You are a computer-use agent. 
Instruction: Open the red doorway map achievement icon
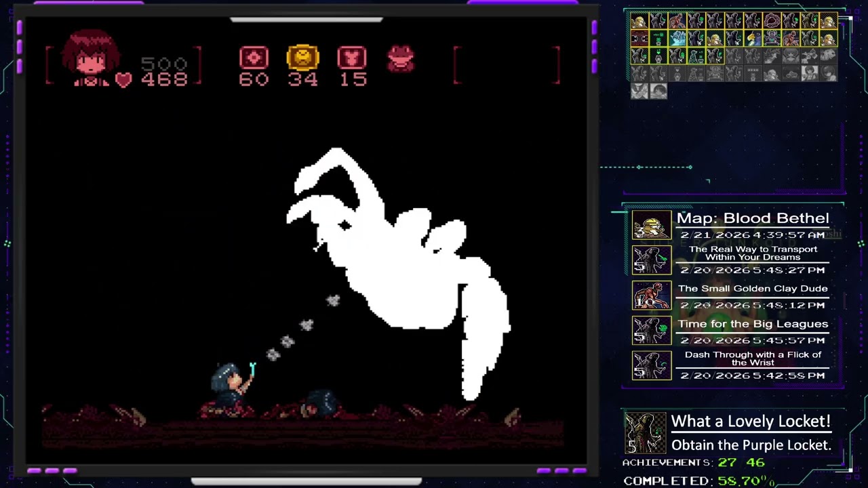pos(639,38)
